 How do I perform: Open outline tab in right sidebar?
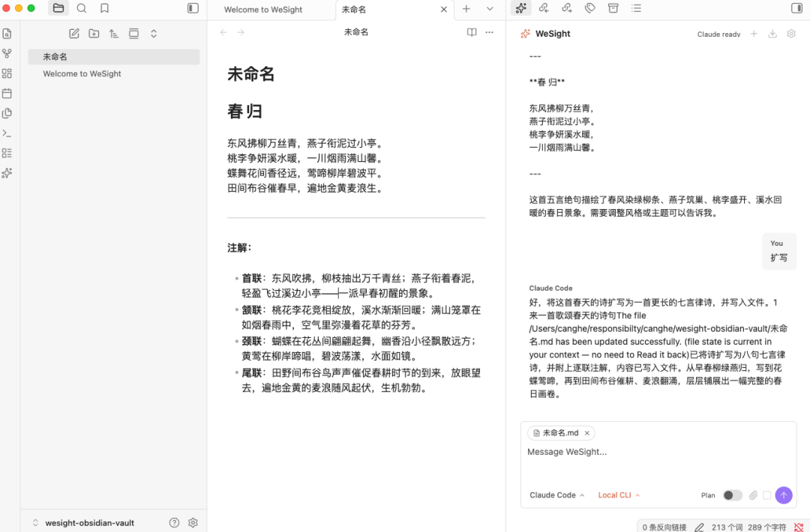pos(637,7)
